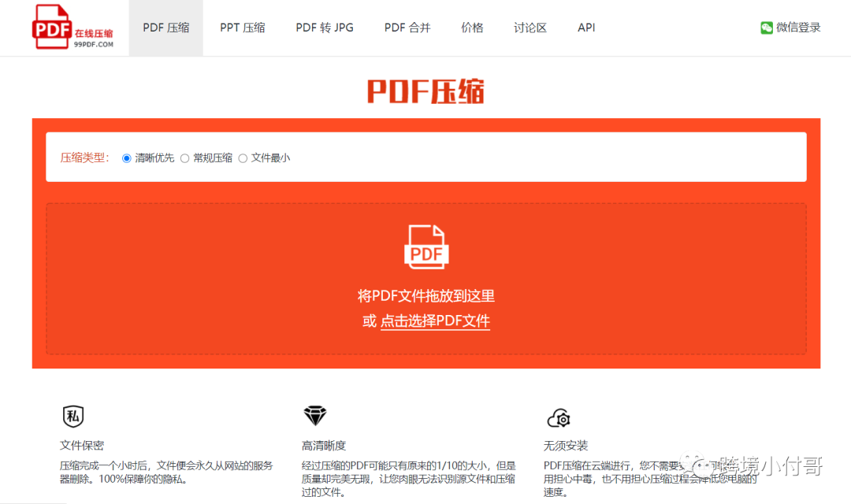Open the 讨论区 forum page
Viewport: 851px width, 504px height.
pos(530,27)
